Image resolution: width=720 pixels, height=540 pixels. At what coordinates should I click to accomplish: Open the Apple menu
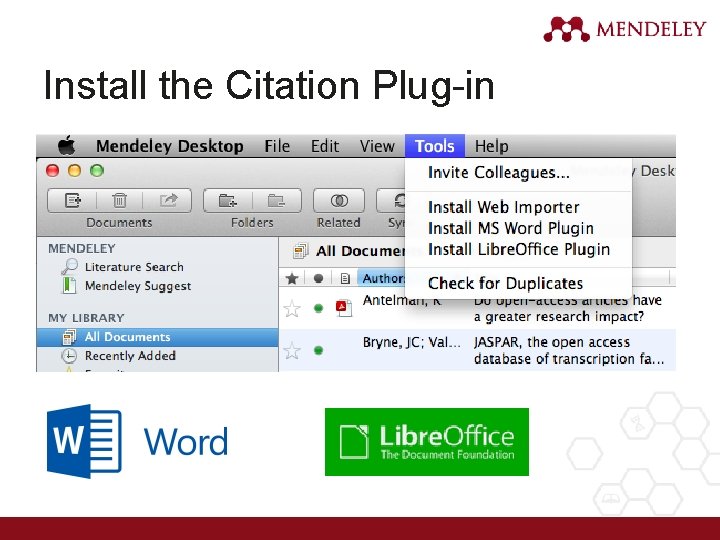[67, 146]
